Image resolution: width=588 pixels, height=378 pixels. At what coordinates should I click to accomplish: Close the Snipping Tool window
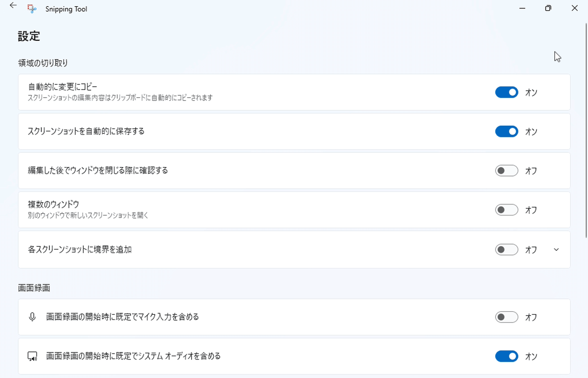574,8
